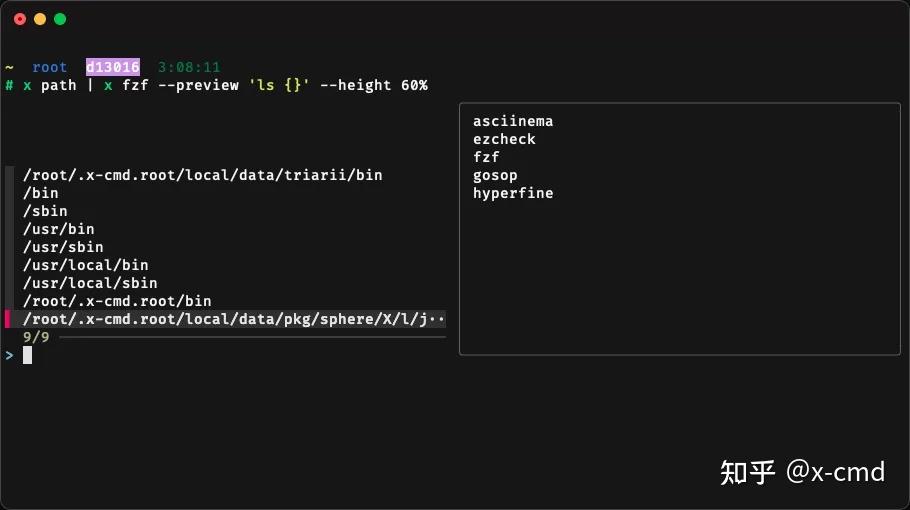Click the red close window button
The width and height of the screenshot is (910, 510).
coord(20,19)
